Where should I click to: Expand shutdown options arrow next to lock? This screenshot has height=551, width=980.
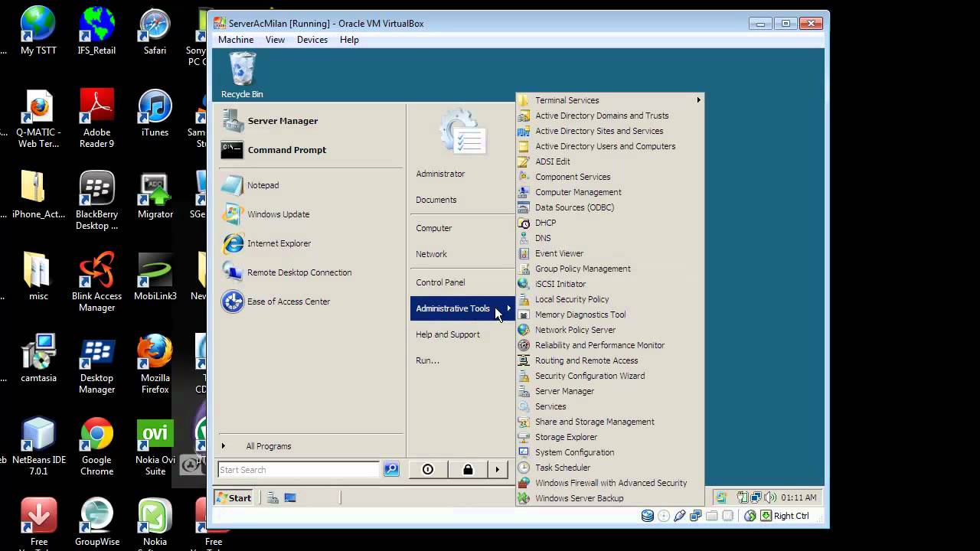pos(498,470)
